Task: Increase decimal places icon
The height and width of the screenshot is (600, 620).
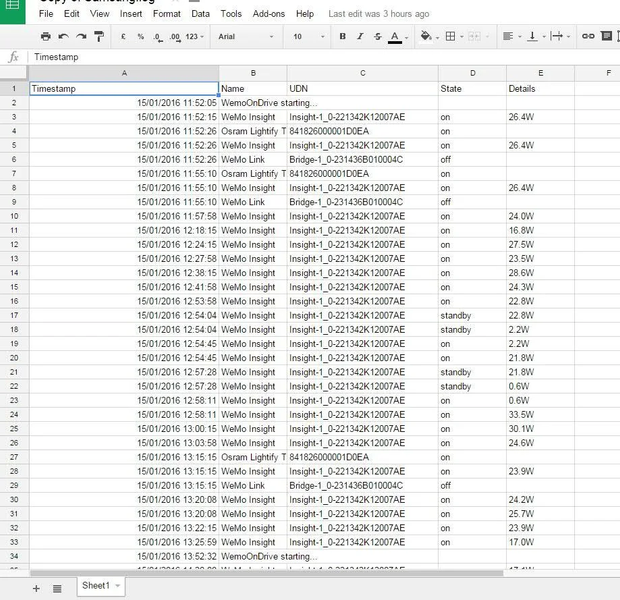Action: coord(175,37)
